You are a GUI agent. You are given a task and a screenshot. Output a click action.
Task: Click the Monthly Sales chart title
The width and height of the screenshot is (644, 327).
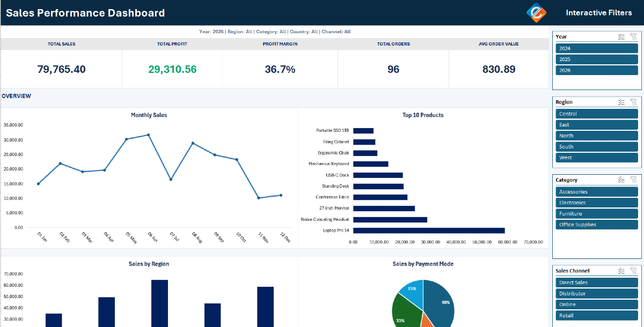tap(149, 115)
